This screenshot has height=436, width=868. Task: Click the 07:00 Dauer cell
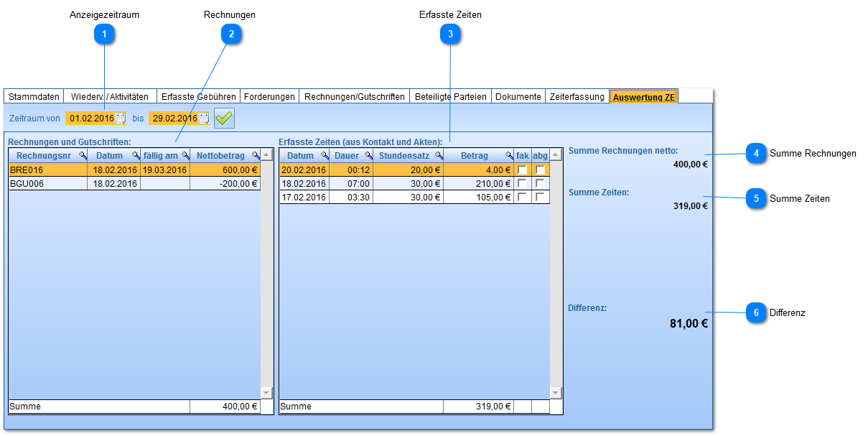(351, 183)
